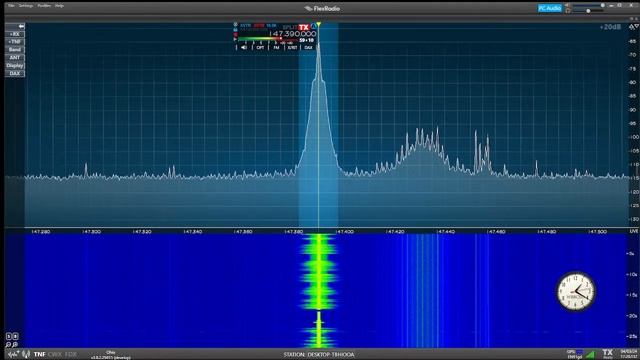The width and height of the screenshot is (640, 360).
Task: Add a tracking notch filter with +TNF
Action: [15, 42]
